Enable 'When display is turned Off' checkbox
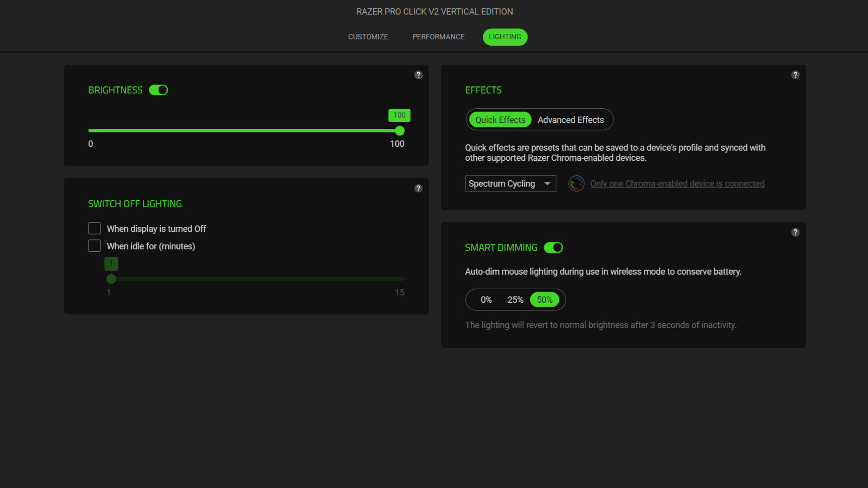Screen dimensions: 868x488 coord(94,228)
